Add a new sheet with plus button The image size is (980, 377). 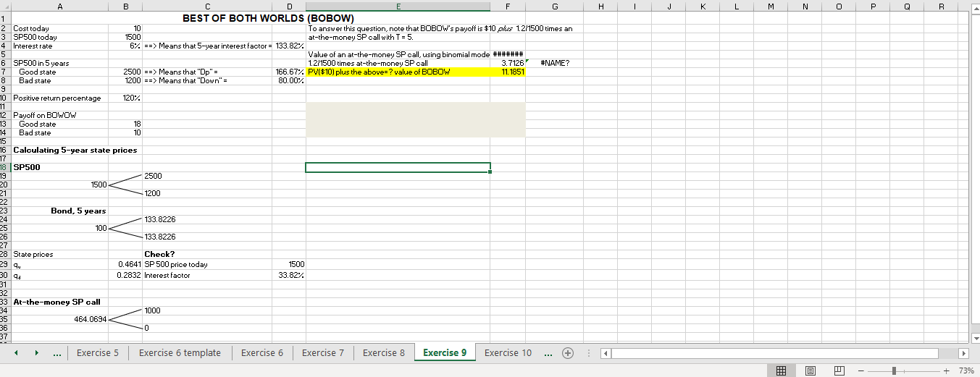[569, 353]
